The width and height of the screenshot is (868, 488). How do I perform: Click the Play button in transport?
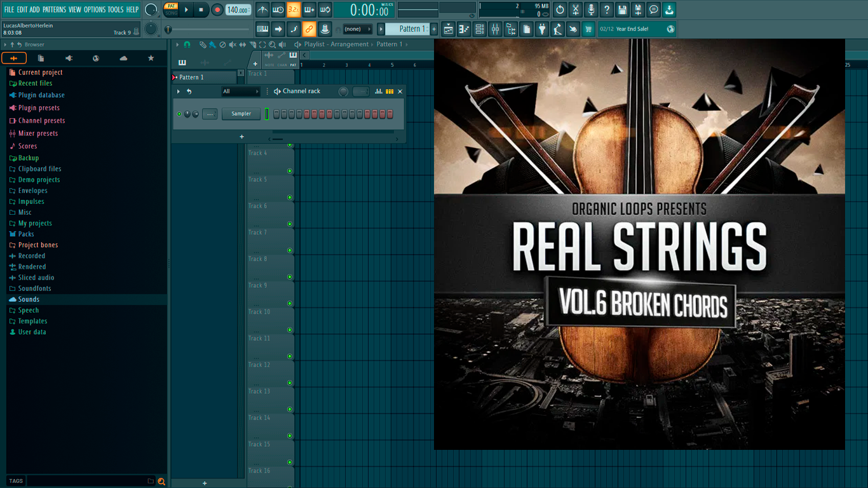(x=186, y=10)
